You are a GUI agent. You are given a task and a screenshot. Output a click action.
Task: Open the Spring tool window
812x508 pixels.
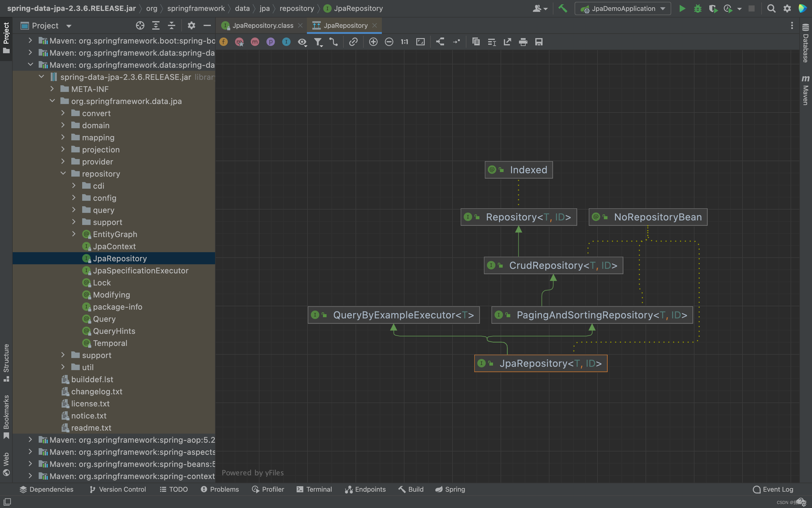coord(450,489)
